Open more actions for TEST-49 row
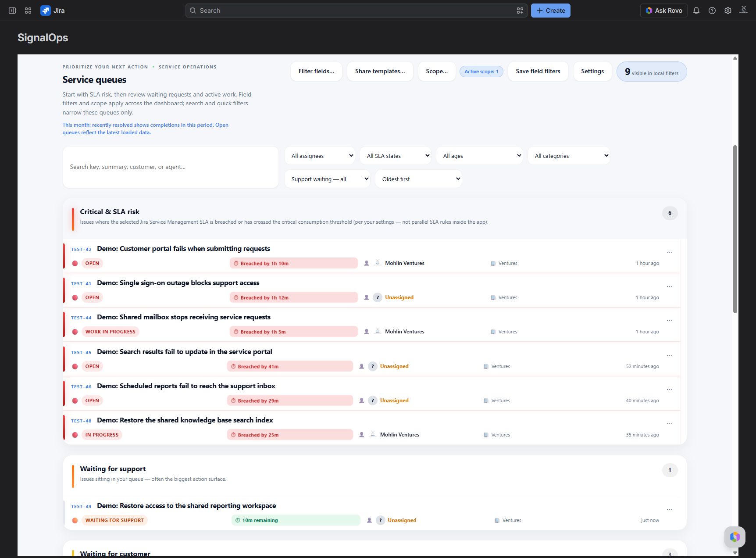The width and height of the screenshot is (756, 558). [x=670, y=509]
